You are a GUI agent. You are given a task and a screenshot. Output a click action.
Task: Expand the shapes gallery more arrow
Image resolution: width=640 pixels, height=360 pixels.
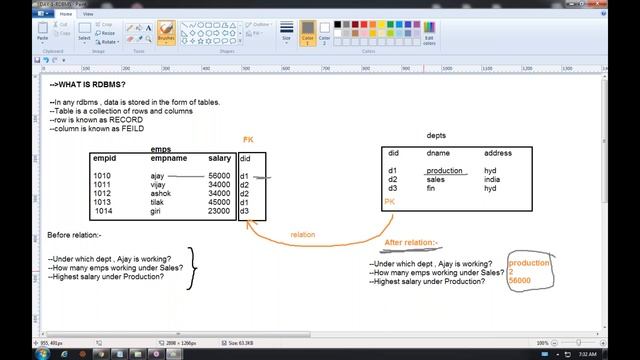tap(240, 41)
